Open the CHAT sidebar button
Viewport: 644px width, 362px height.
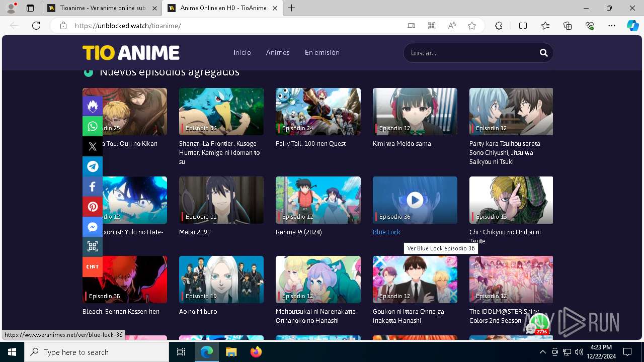[x=93, y=266]
